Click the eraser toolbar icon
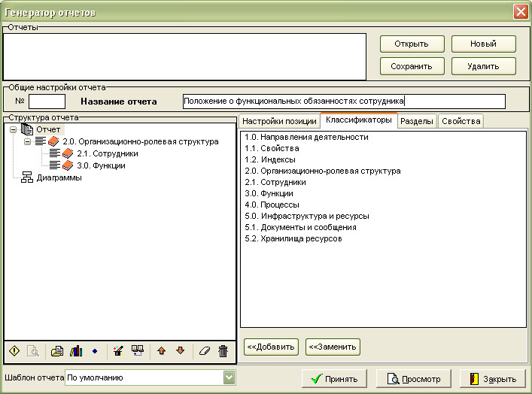Image resolution: width=532 pixels, height=394 pixels. coord(205,350)
